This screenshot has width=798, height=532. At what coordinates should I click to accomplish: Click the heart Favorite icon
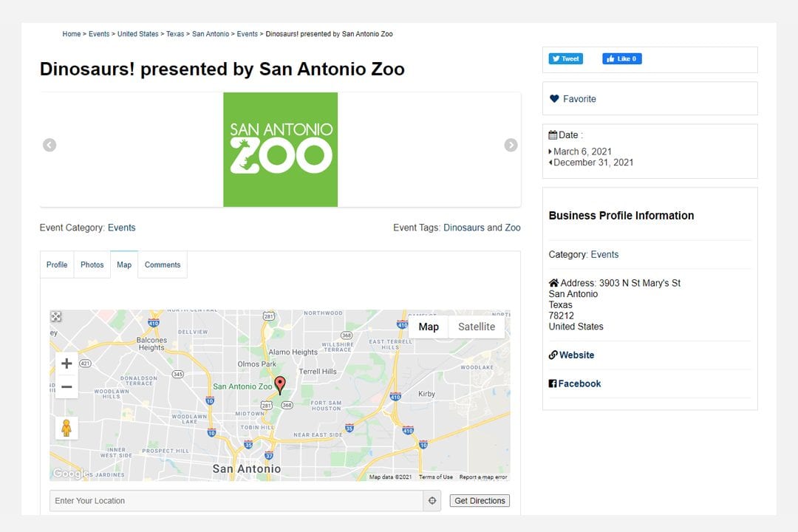[554, 99]
